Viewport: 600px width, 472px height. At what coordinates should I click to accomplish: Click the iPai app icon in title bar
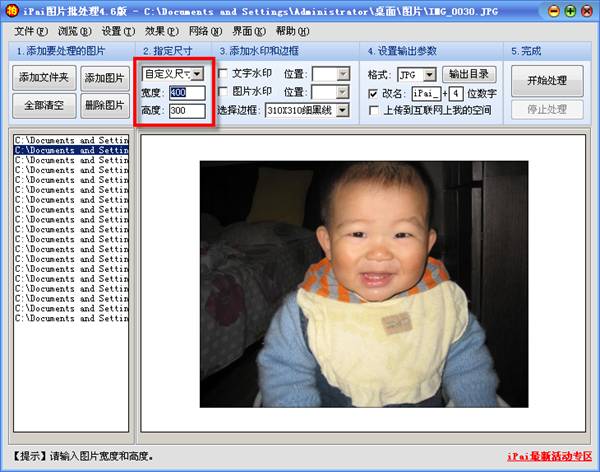pyautogui.click(x=12, y=10)
